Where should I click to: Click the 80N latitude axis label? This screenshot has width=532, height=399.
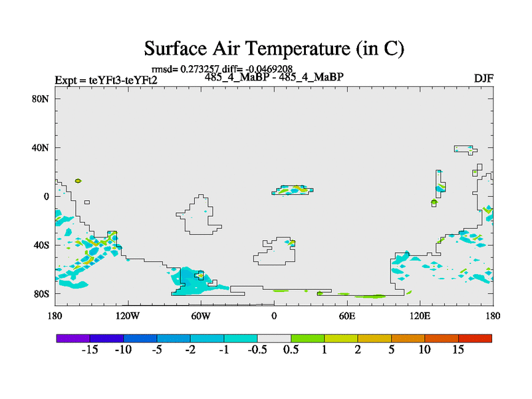point(42,98)
